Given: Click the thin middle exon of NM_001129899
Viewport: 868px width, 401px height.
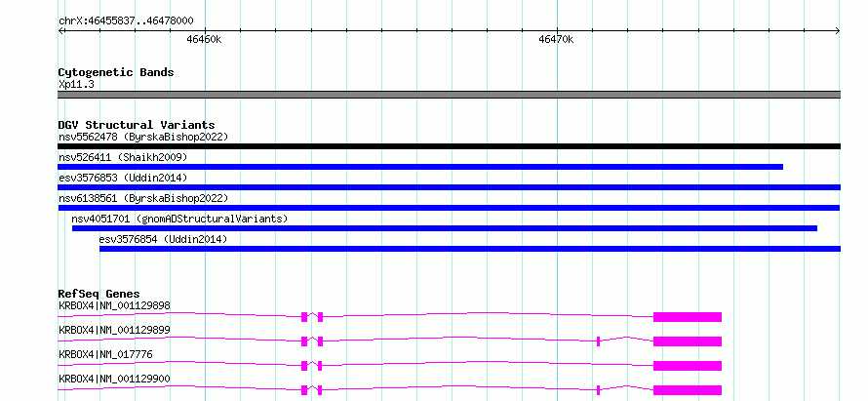Looking at the screenshot, I should pos(599,341).
